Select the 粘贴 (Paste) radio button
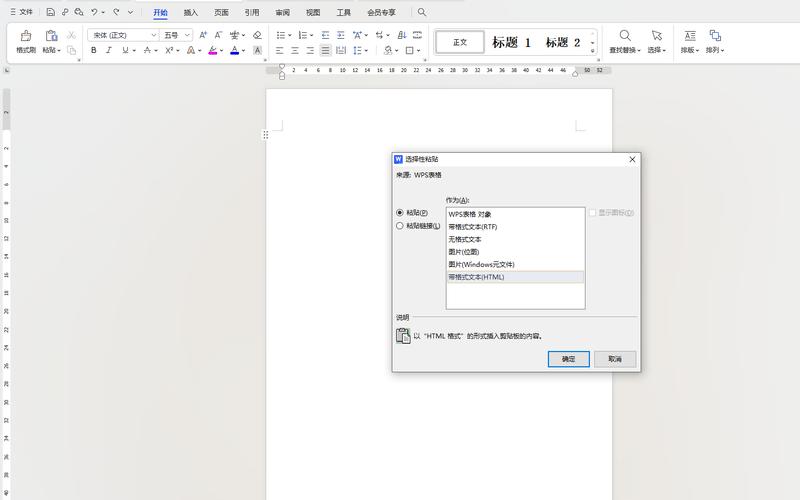 click(400, 212)
